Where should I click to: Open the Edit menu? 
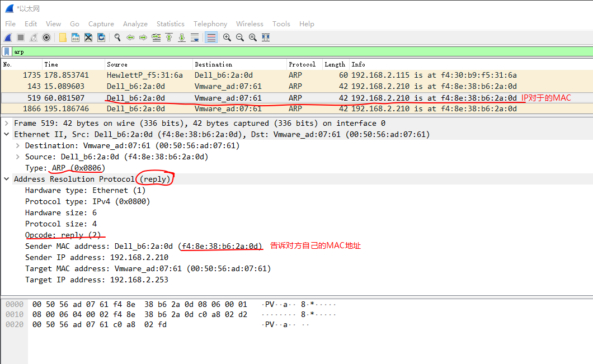31,24
